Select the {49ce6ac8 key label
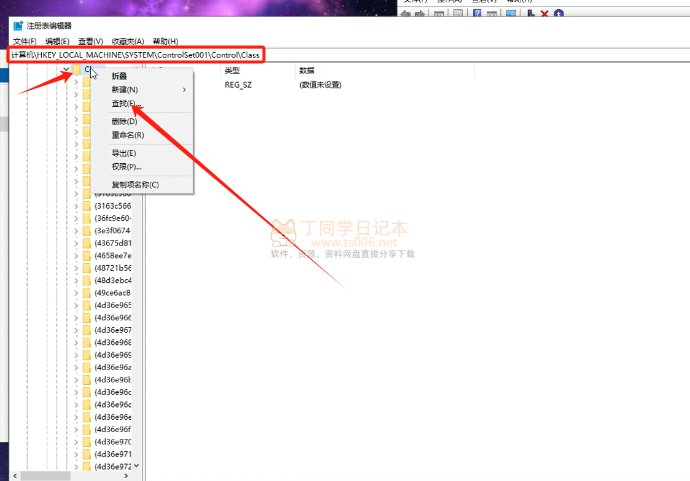 [x=113, y=293]
